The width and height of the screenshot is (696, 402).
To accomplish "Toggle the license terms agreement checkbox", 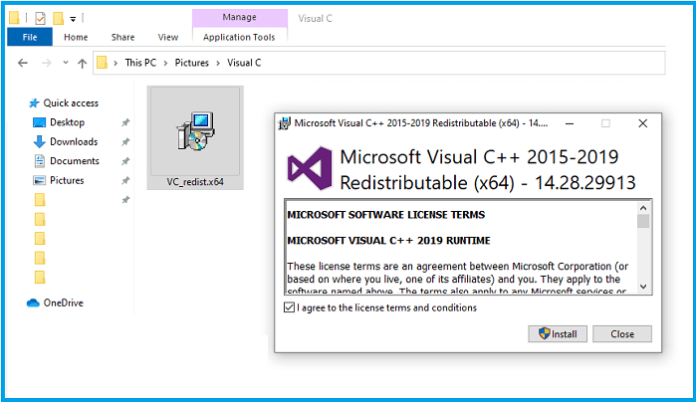I will [x=289, y=307].
